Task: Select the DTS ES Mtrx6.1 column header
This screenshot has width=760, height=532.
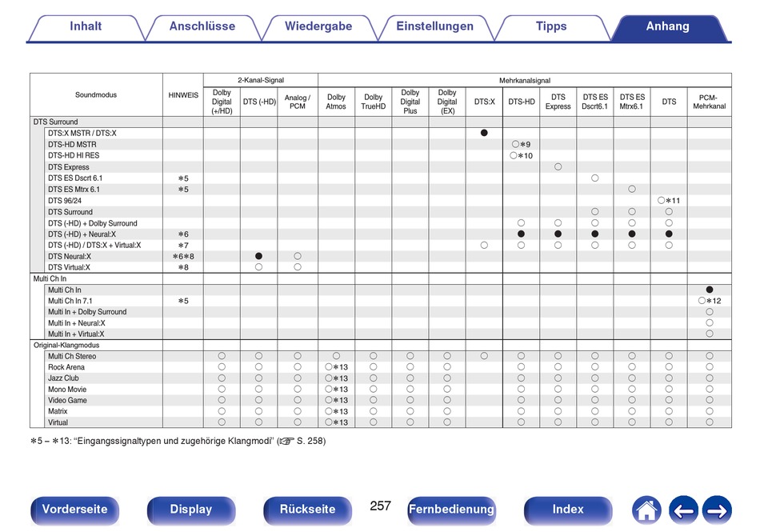Action: coord(632,102)
